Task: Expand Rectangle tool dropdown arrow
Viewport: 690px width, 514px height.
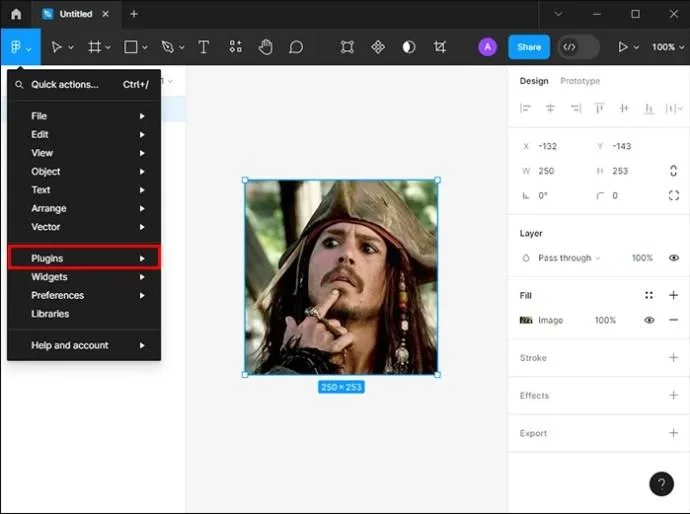Action: pyautogui.click(x=145, y=48)
